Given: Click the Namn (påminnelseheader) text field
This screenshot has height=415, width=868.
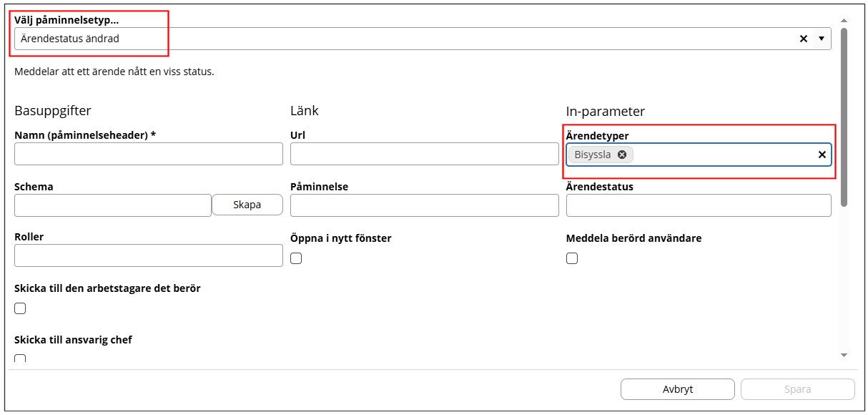Looking at the screenshot, I should pos(149,154).
